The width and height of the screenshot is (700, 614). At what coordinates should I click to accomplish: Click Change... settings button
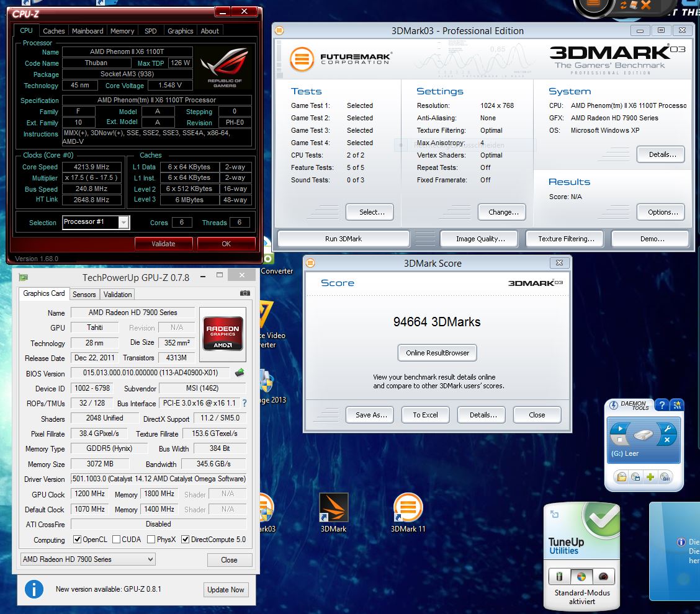[x=502, y=212]
